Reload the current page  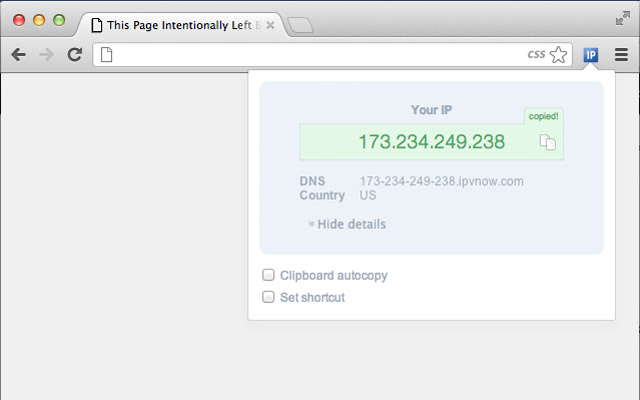[75, 54]
